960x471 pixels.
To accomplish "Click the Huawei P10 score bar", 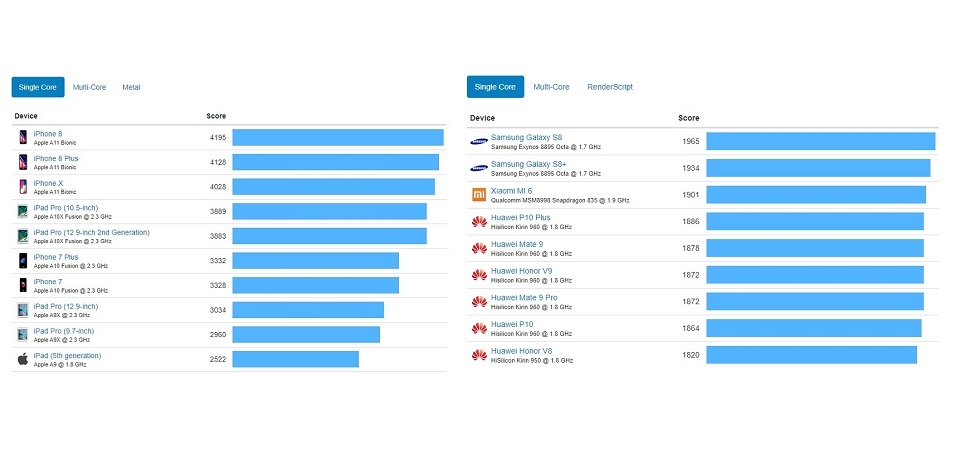I will (814, 328).
